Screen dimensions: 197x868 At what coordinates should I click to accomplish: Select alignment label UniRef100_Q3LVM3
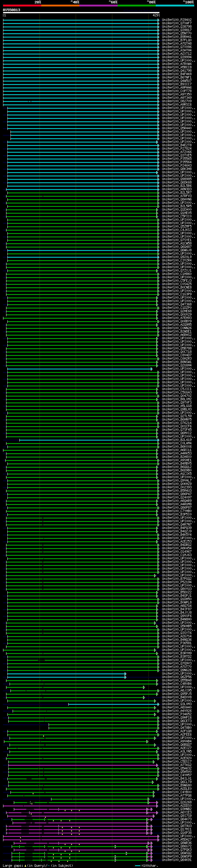[177, 704]
